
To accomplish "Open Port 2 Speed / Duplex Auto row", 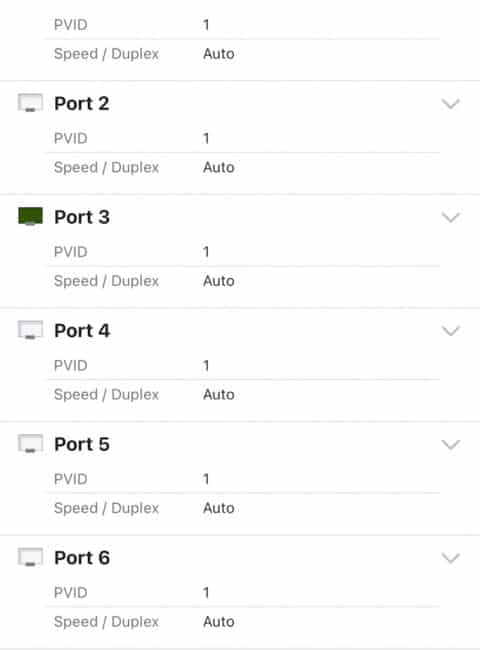I will (x=242, y=167).
